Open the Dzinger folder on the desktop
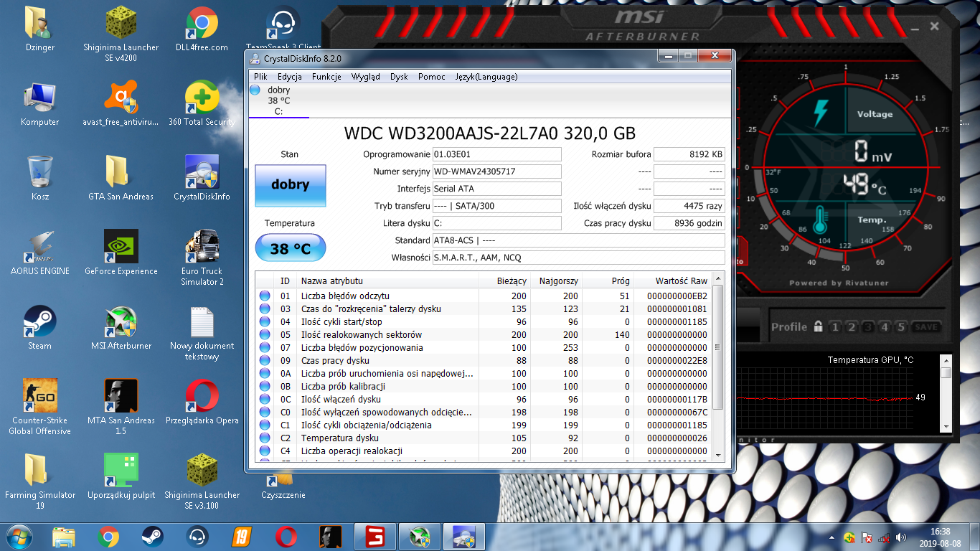This screenshot has width=980, height=551. [39, 29]
